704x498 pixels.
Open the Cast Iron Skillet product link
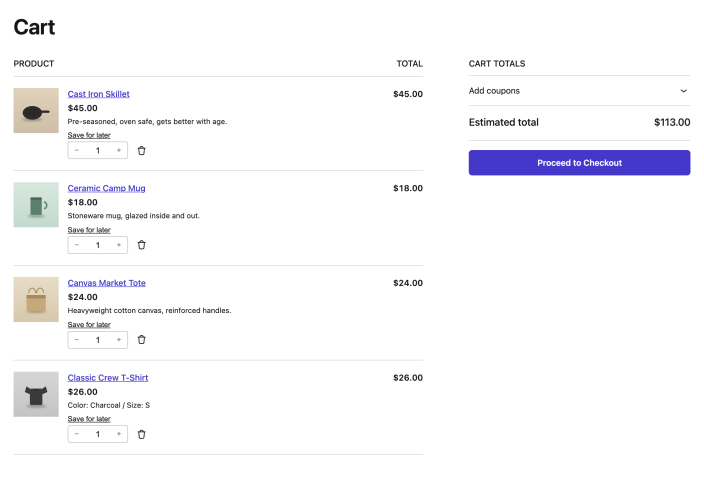point(99,94)
